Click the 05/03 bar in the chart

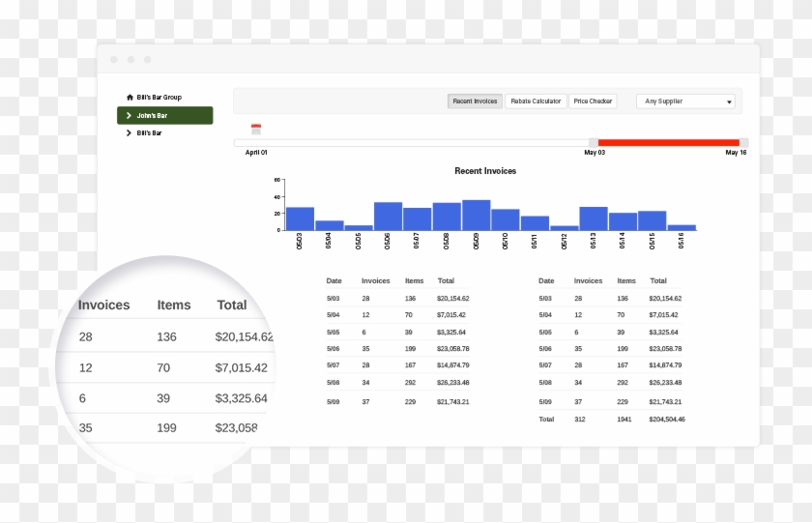pos(301,218)
